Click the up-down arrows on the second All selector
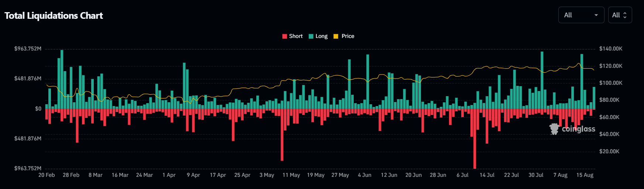The height and width of the screenshot is (189, 644). pos(625,15)
